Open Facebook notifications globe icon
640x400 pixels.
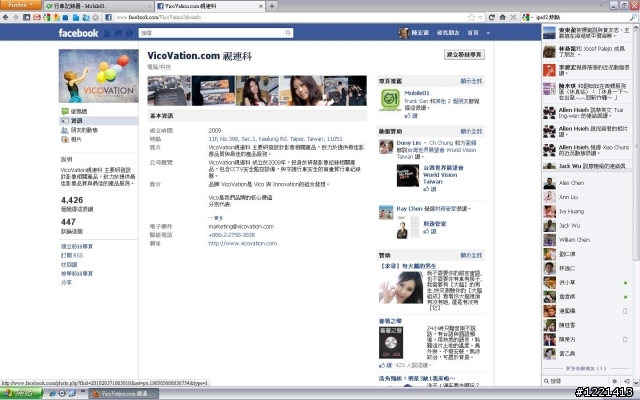(x=129, y=33)
